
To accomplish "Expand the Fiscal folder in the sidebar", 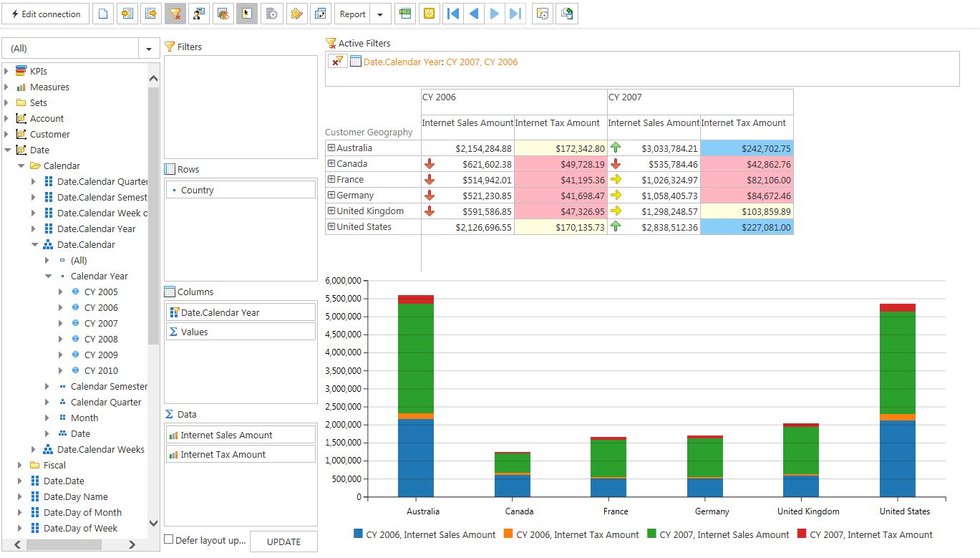I will 20,465.
